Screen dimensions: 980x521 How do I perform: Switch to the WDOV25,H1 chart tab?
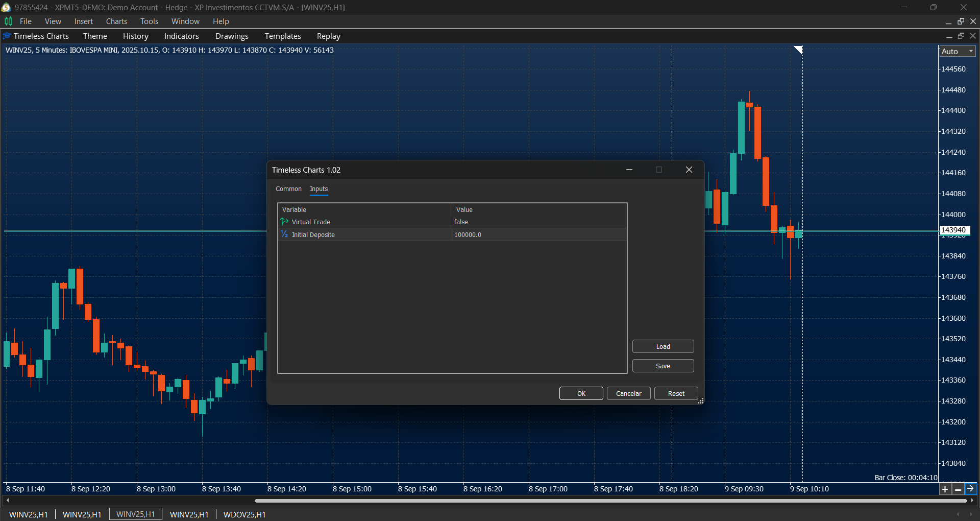coord(244,514)
